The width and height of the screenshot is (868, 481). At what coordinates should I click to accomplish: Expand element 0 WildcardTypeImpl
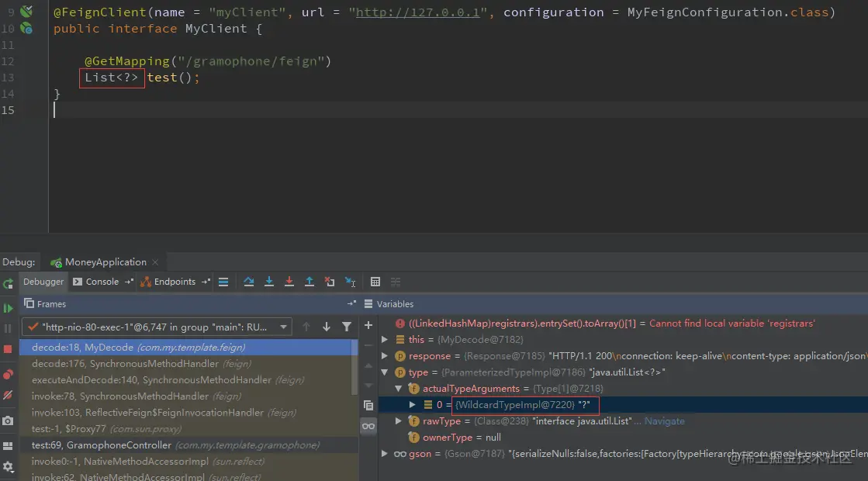(413, 405)
